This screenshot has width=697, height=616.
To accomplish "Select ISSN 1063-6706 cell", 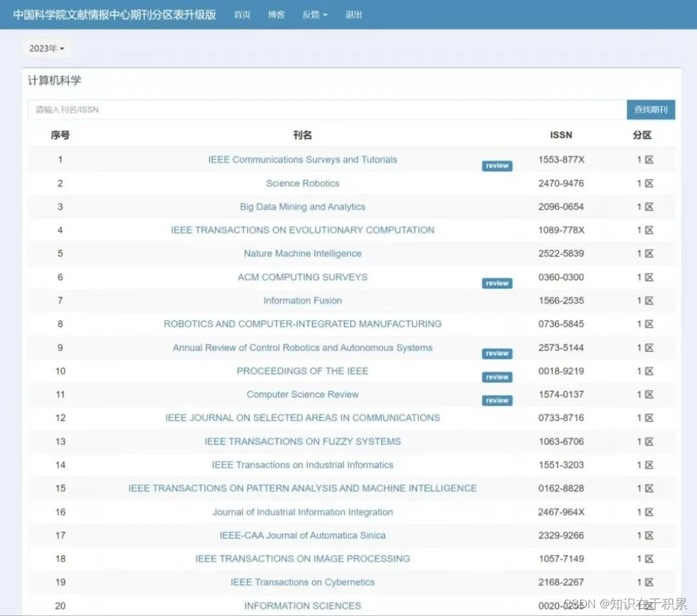I will point(561,441).
